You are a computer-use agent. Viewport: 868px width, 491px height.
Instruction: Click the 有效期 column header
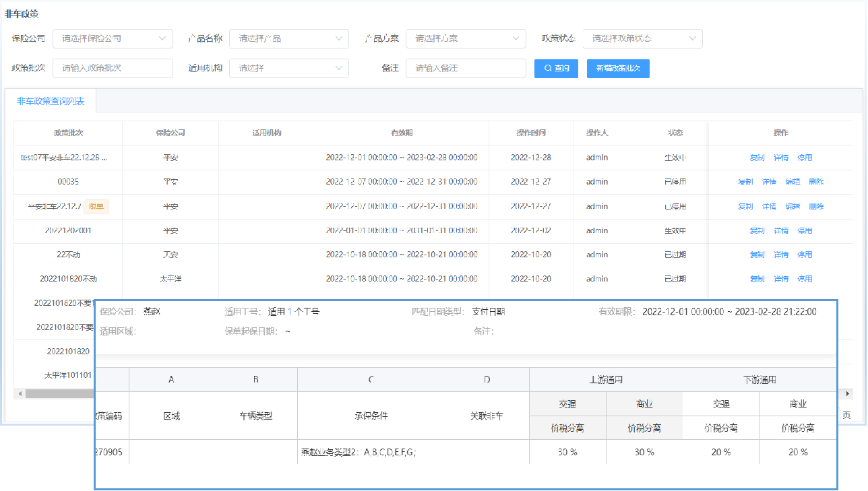click(402, 133)
